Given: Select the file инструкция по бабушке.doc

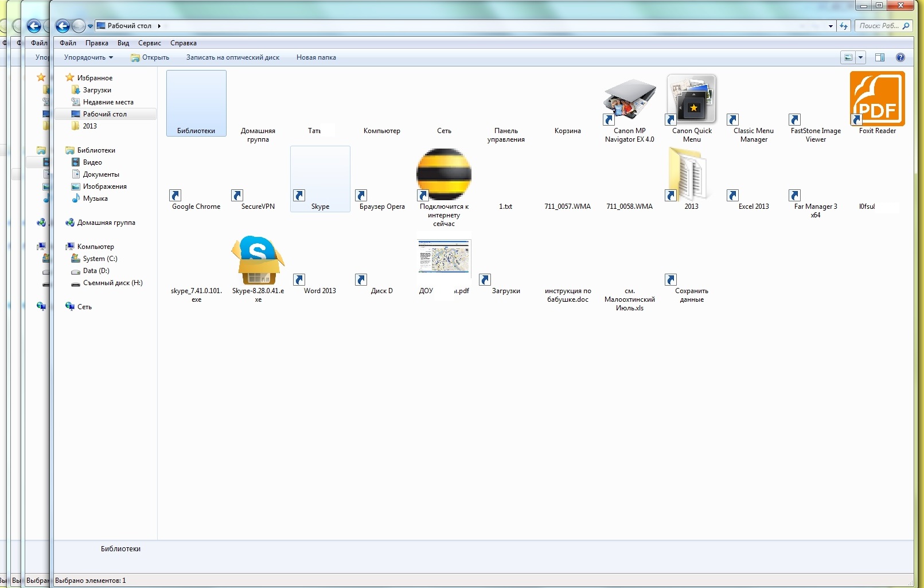Looking at the screenshot, I should click(567, 295).
